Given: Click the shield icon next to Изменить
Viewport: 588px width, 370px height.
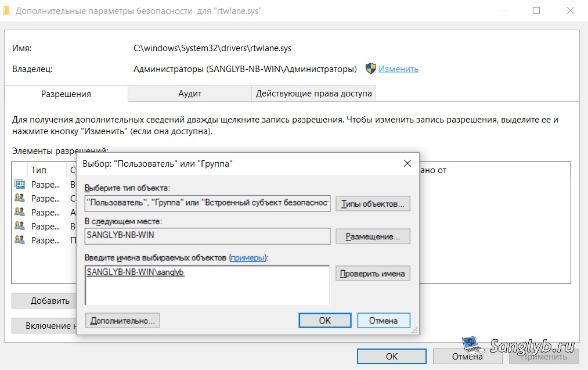Looking at the screenshot, I should 370,69.
